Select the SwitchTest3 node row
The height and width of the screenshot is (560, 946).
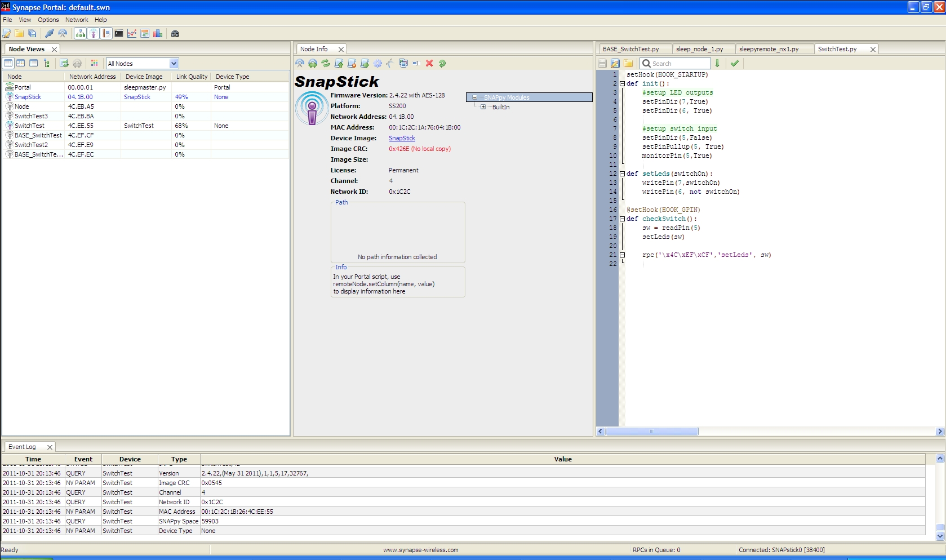click(x=145, y=117)
